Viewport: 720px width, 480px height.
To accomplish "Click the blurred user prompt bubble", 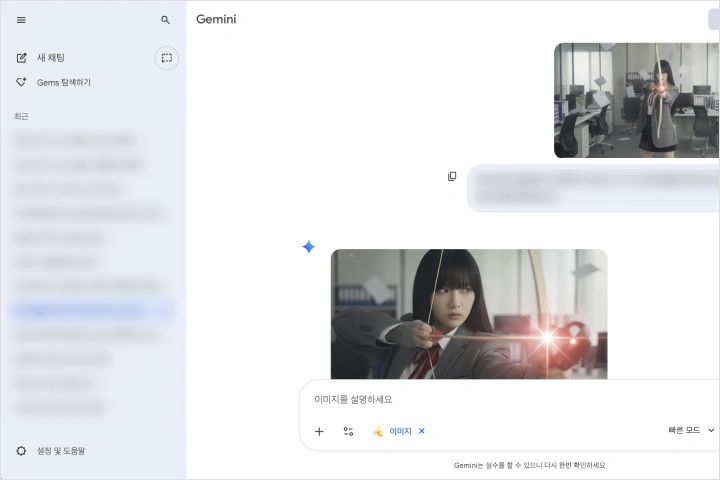I will pyautogui.click(x=593, y=188).
